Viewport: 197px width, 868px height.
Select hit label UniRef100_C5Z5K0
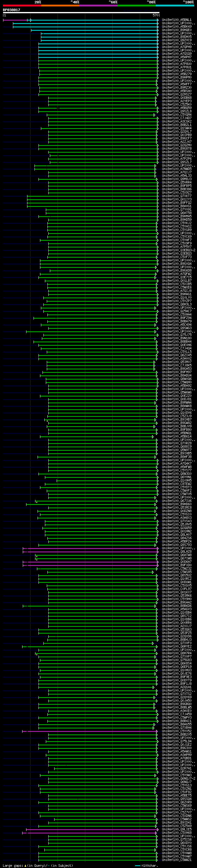coord(176,105)
